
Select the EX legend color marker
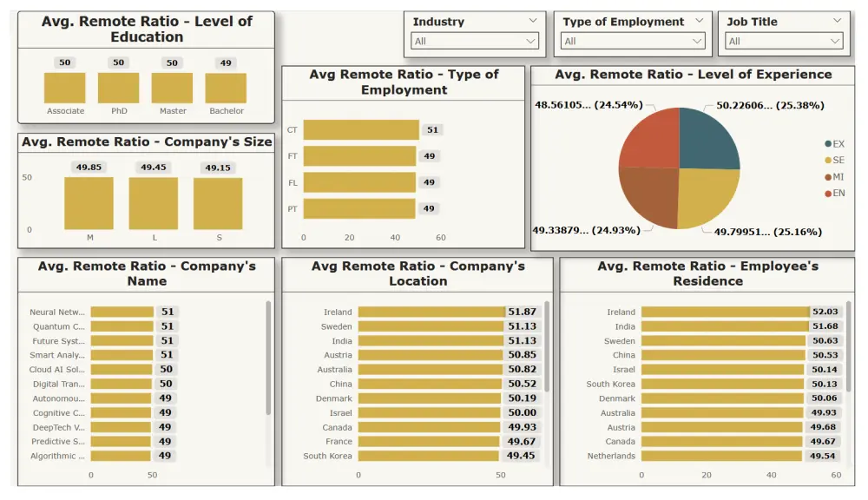(828, 144)
